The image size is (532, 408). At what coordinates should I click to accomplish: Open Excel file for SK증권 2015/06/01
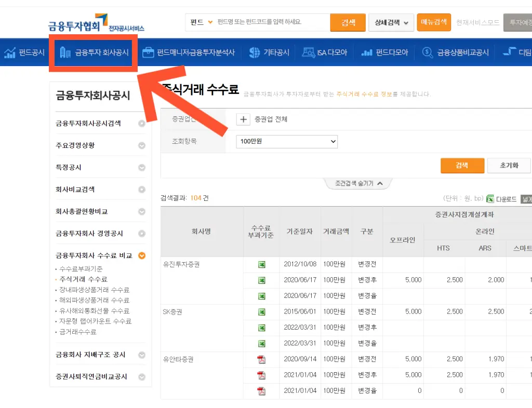[x=262, y=312]
